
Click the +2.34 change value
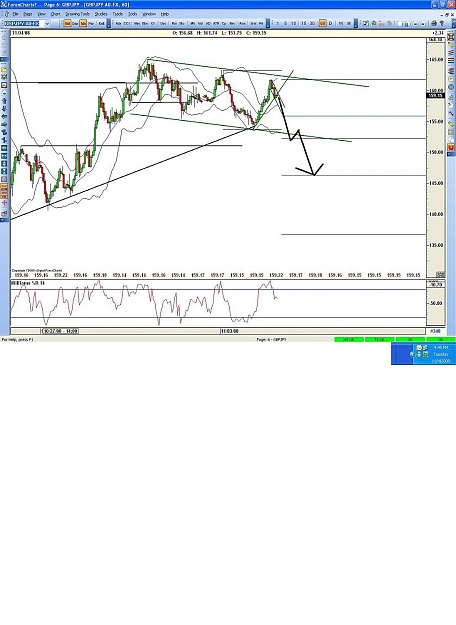(438, 33)
